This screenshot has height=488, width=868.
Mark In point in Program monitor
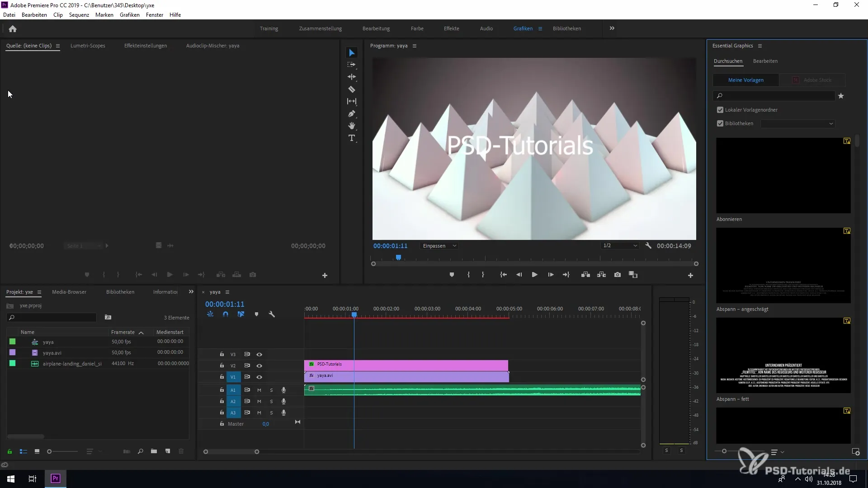click(x=468, y=275)
